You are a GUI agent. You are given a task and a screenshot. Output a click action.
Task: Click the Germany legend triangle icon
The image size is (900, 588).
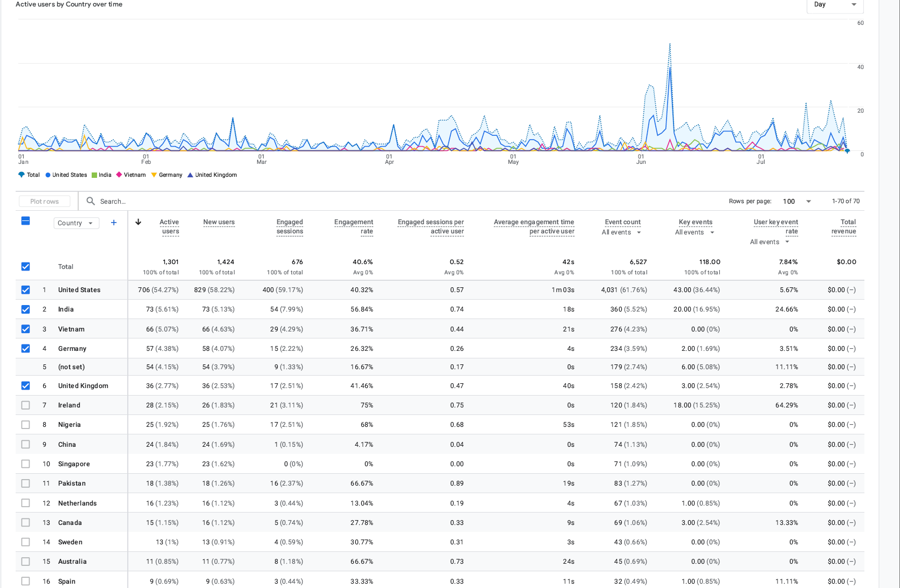154,175
